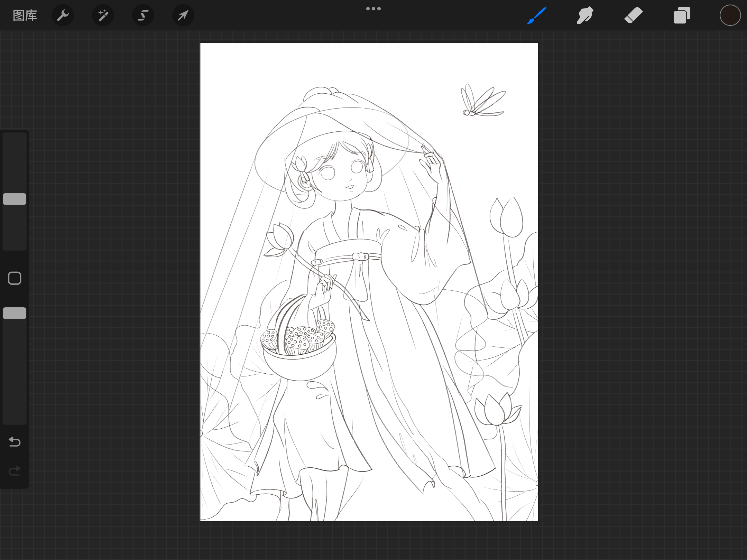747x560 pixels.
Task: Select the Eraser tool
Action: pos(634,16)
